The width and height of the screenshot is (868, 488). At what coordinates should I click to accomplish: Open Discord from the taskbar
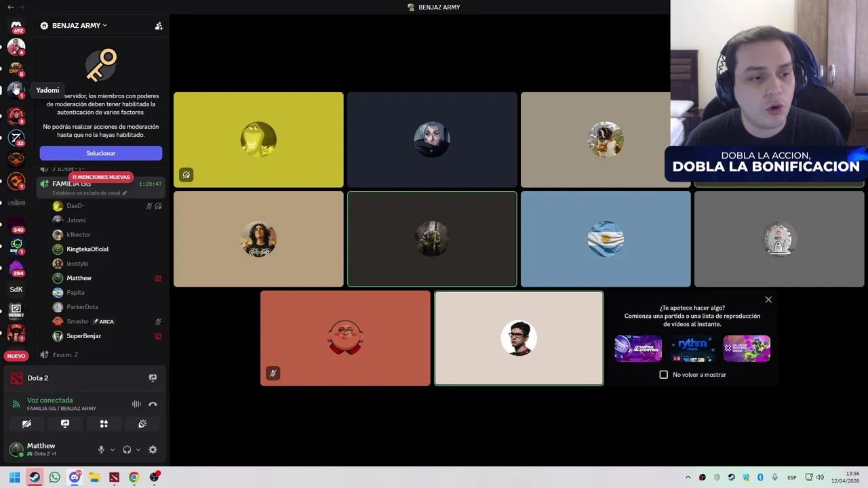75,477
